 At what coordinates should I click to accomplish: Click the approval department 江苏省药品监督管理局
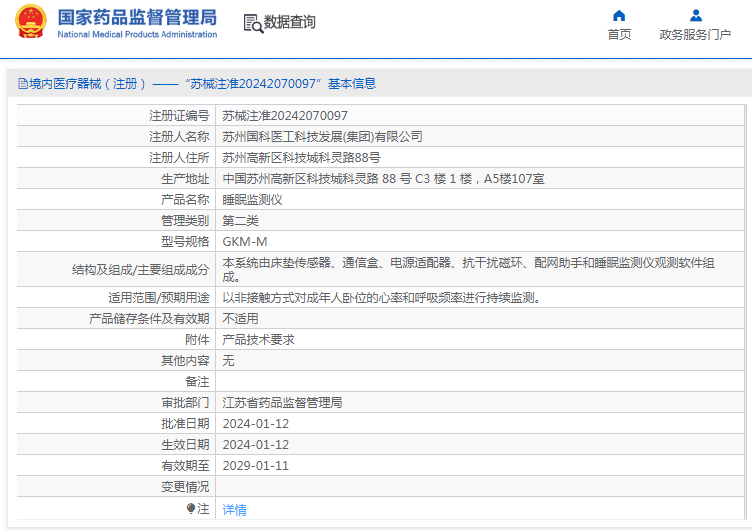pos(282,403)
